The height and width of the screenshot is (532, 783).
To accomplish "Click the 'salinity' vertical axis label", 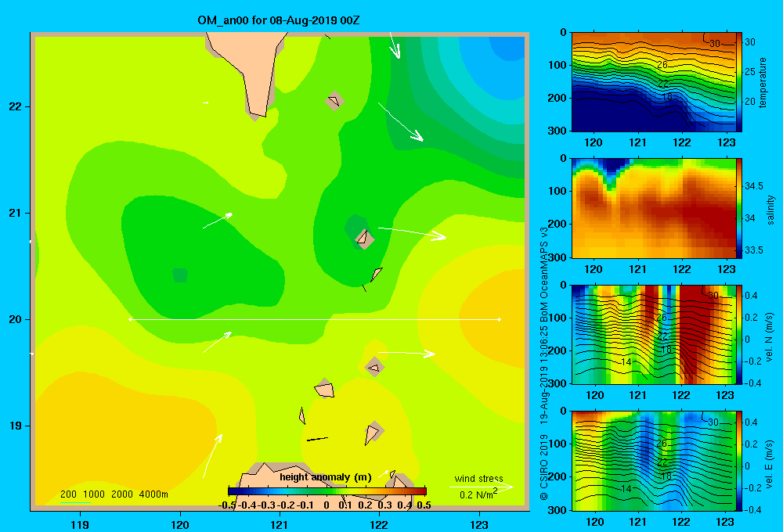I will click(770, 210).
